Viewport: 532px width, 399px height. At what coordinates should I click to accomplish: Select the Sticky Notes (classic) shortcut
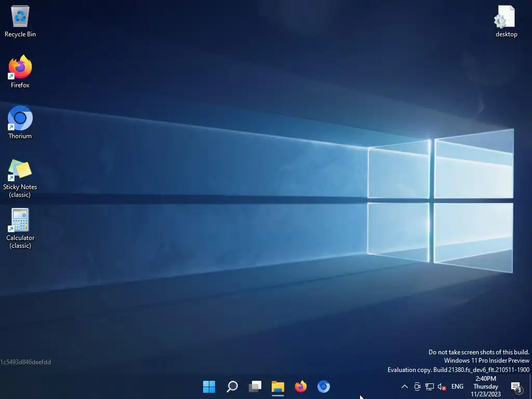(20, 178)
